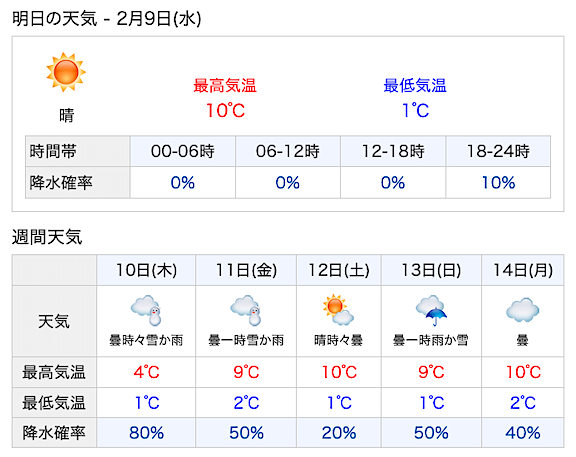Click the red 10℃ high temperature for tomorrow
576x457 pixels.
pos(225,111)
